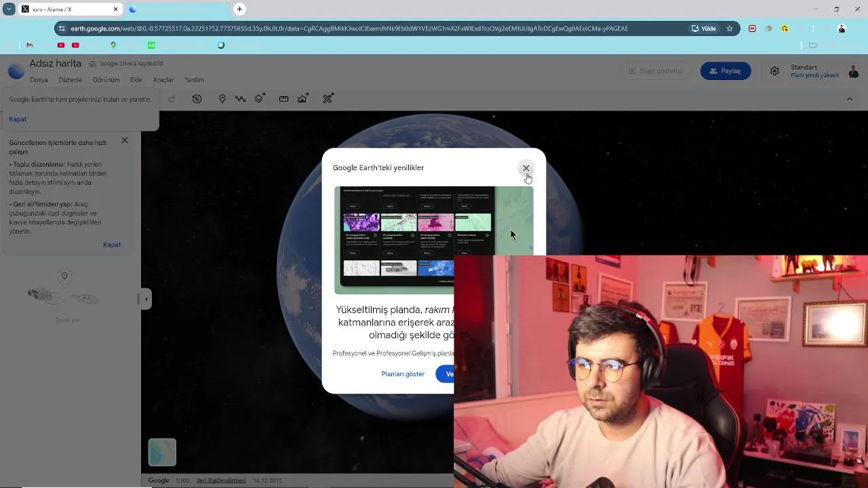Click the round globe bookmark icon

tap(221, 45)
